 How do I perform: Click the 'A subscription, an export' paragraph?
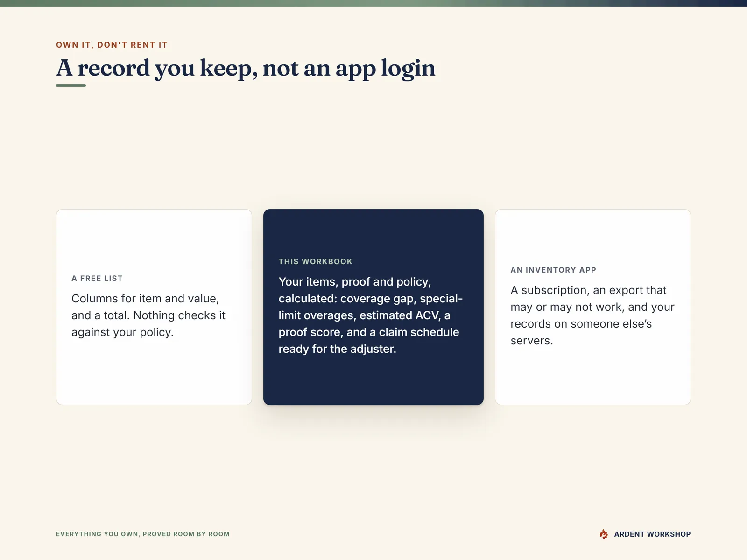tap(592, 315)
